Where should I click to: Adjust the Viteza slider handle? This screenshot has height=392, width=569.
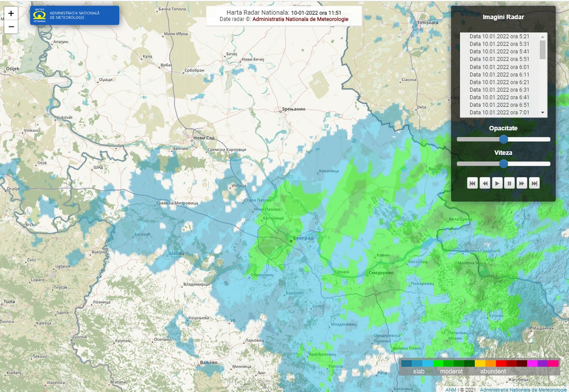503,164
